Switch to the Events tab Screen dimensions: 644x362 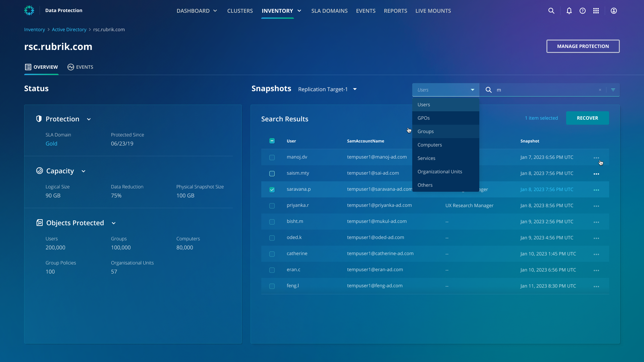(x=80, y=67)
